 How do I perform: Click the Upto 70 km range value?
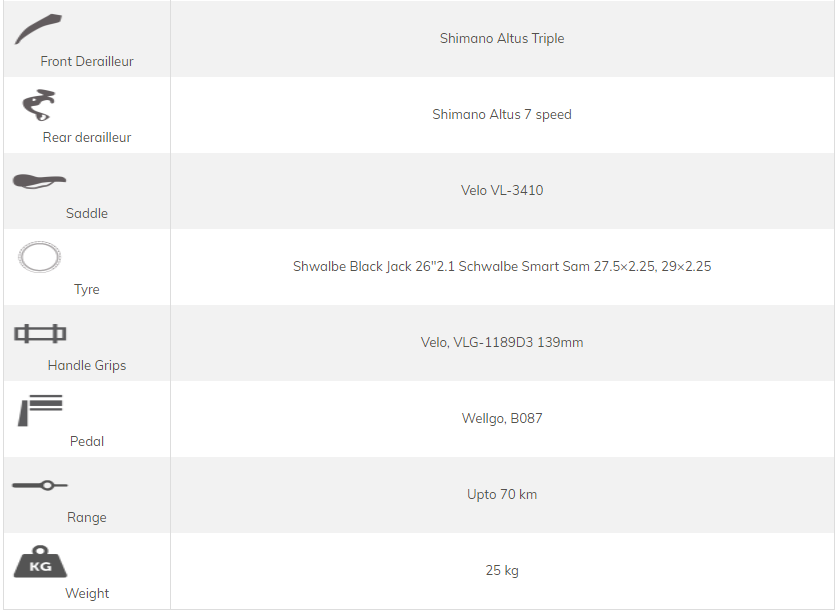[x=502, y=495]
